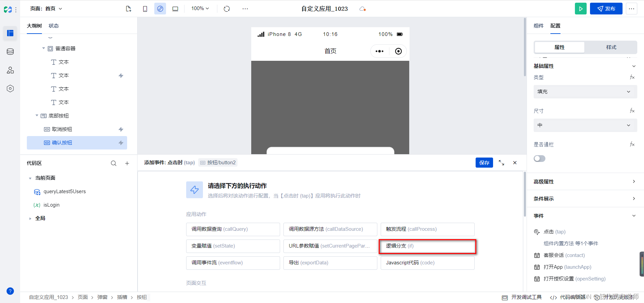Expand the 高级属性 section
The height and width of the screenshot is (303, 644).
tap(634, 181)
